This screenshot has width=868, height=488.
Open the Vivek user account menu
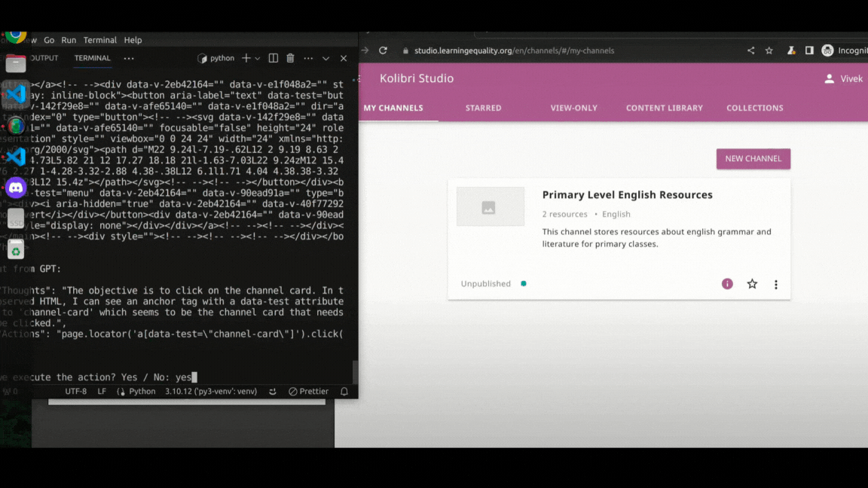click(843, 78)
